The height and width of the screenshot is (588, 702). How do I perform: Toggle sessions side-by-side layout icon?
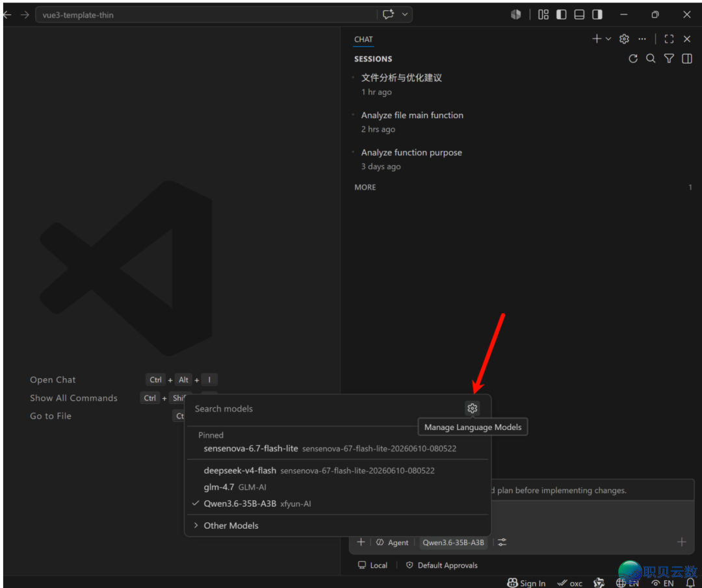coord(687,58)
